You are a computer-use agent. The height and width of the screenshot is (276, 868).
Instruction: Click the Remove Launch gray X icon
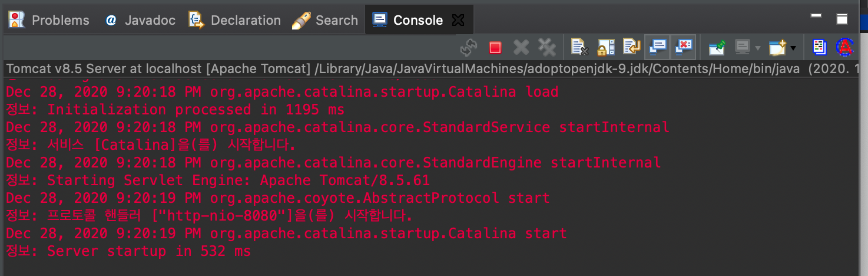click(521, 47)
